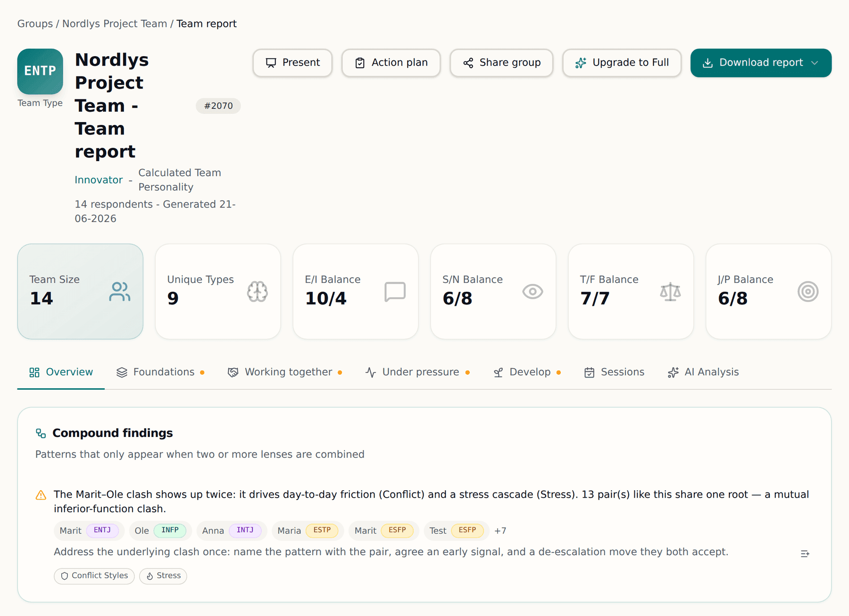Screen dimensions: 849x616
Task: Open the Download report dropdown chevron
Action: click(815, 63)
